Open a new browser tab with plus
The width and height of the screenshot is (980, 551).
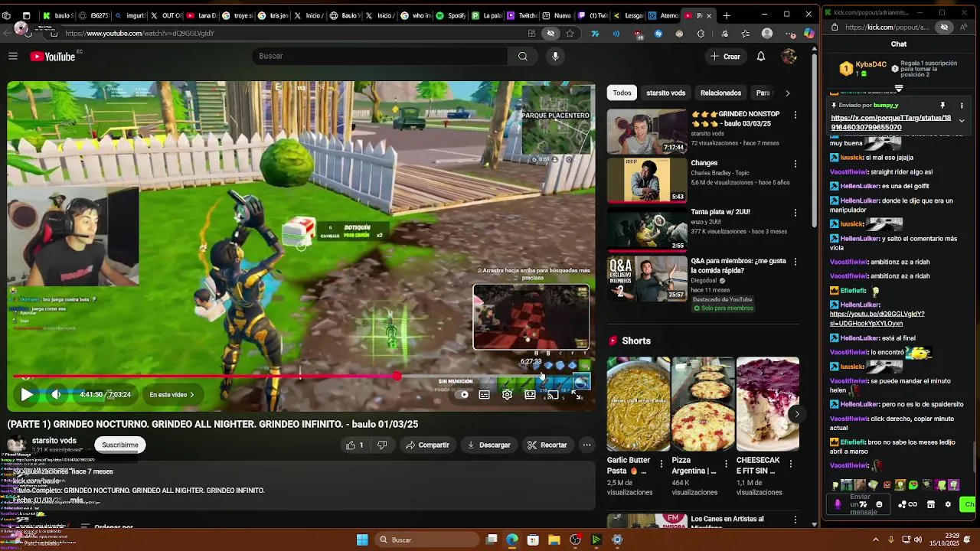tap(726, 15)
